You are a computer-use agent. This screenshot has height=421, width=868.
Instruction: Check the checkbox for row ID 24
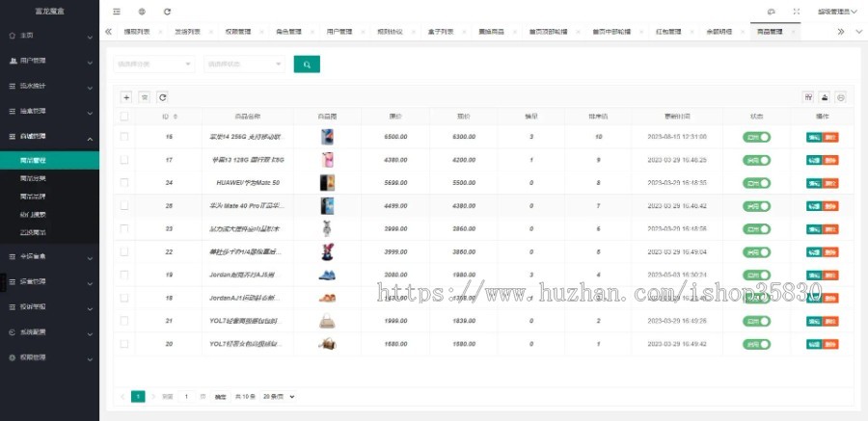[124, 183]
